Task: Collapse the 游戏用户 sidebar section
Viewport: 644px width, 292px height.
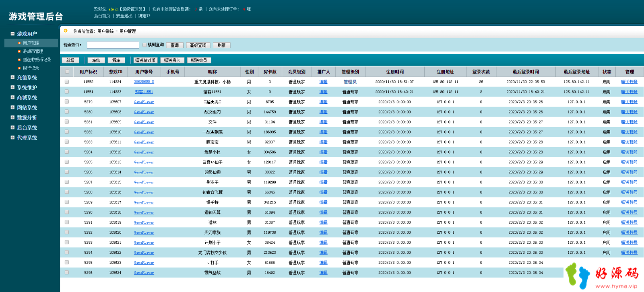Action: click(x=12, y=34)
